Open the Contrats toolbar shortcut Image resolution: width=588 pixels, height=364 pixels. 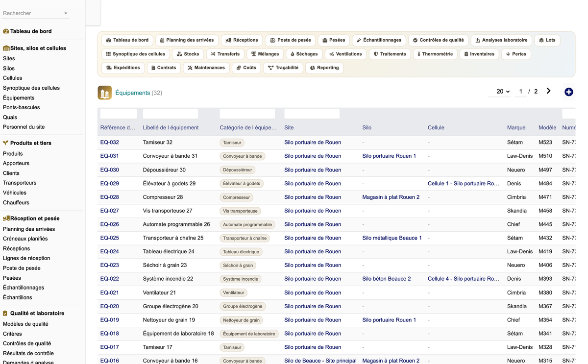point(164,68)
